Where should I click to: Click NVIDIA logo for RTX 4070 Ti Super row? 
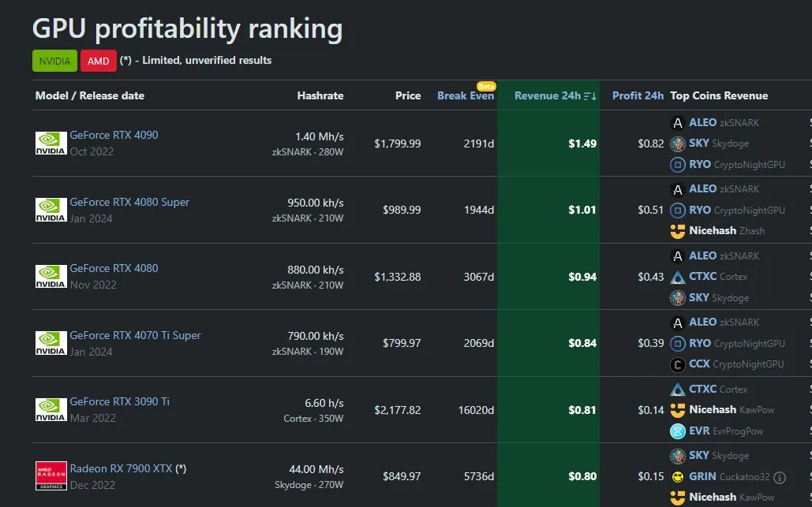coord(51,343)
